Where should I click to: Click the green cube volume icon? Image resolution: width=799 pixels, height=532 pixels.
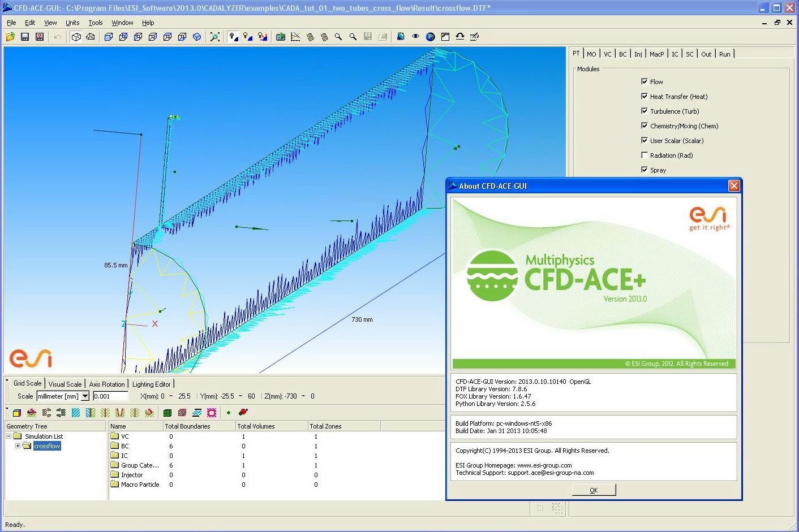(167, 413)
